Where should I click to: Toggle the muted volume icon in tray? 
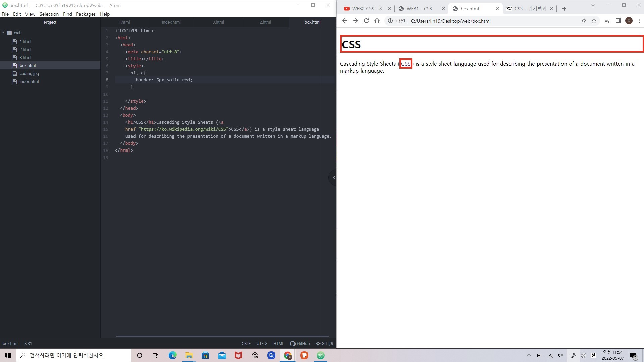pos(561,355)
